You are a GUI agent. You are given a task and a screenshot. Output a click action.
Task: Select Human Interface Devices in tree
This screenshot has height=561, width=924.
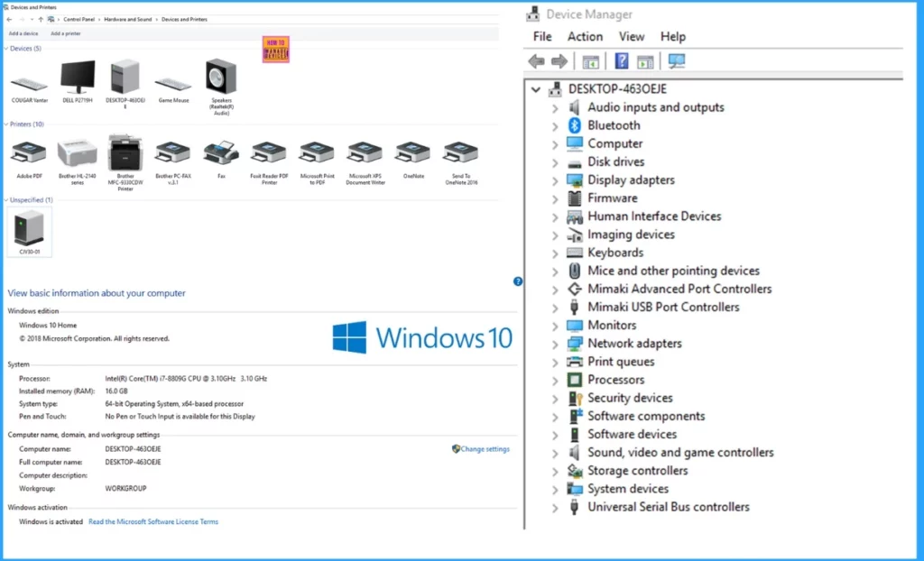click(x=654, y=216)
